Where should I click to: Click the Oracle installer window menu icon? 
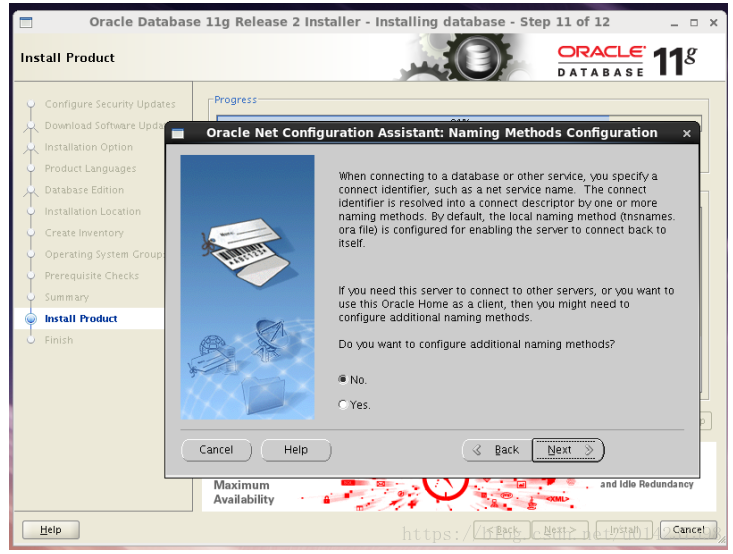26,22
